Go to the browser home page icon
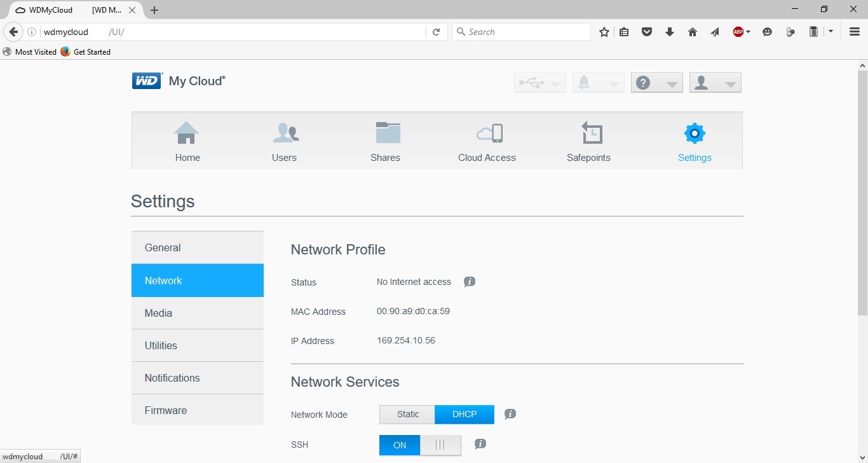 [693, 32]
